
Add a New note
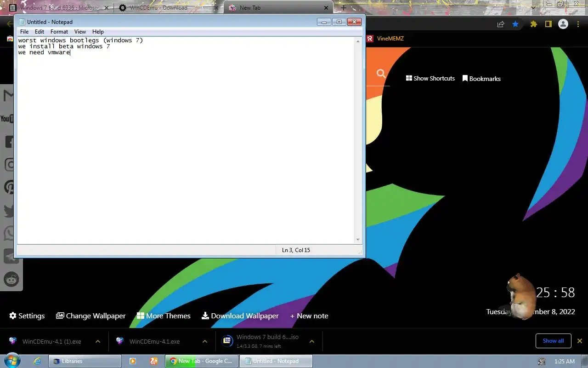pos(309,316)
